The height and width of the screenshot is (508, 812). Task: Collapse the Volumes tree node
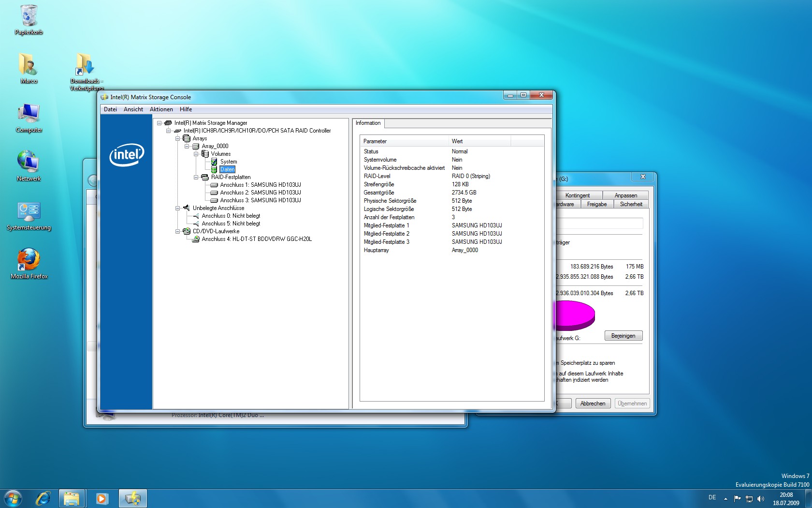(196, 154)
